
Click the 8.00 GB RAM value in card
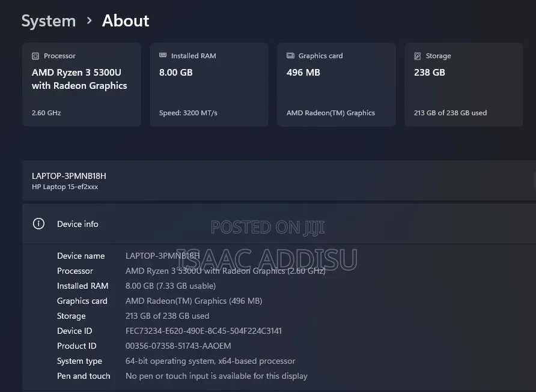(x=175, y=73)
